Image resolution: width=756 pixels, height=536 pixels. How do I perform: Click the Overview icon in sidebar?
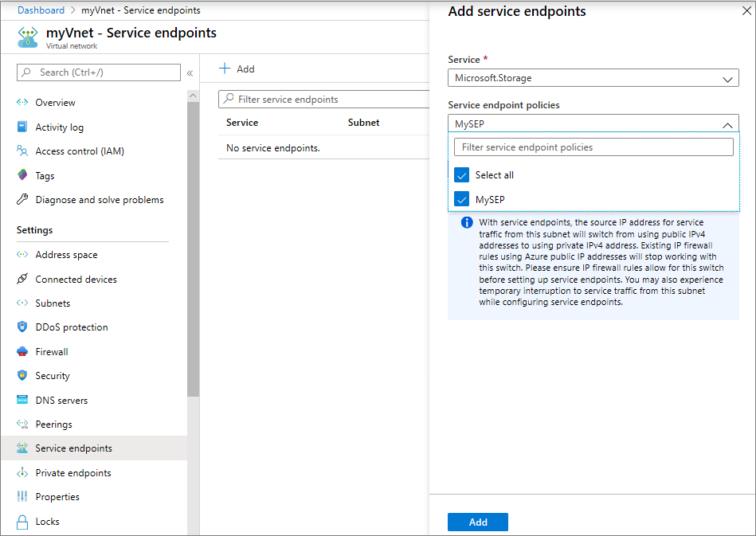(x=22, y=103)
